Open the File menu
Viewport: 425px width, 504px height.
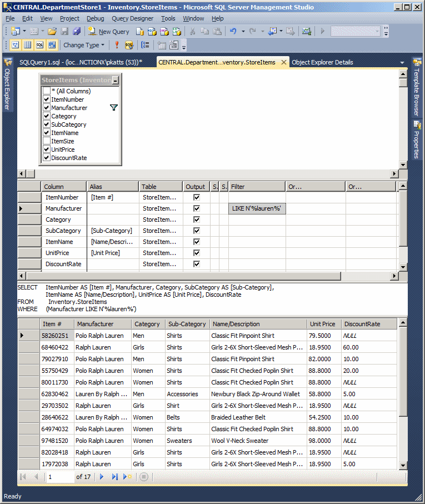(x=11, y=19)
